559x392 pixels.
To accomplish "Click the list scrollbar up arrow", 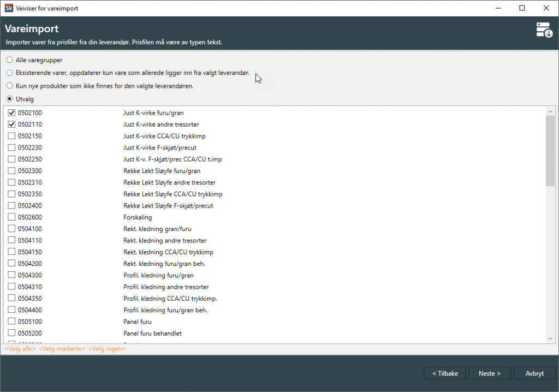I will pos(550,111).
